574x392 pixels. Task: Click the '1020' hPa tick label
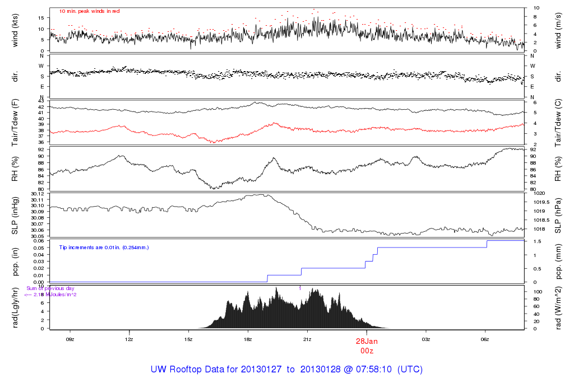[540, 193]
